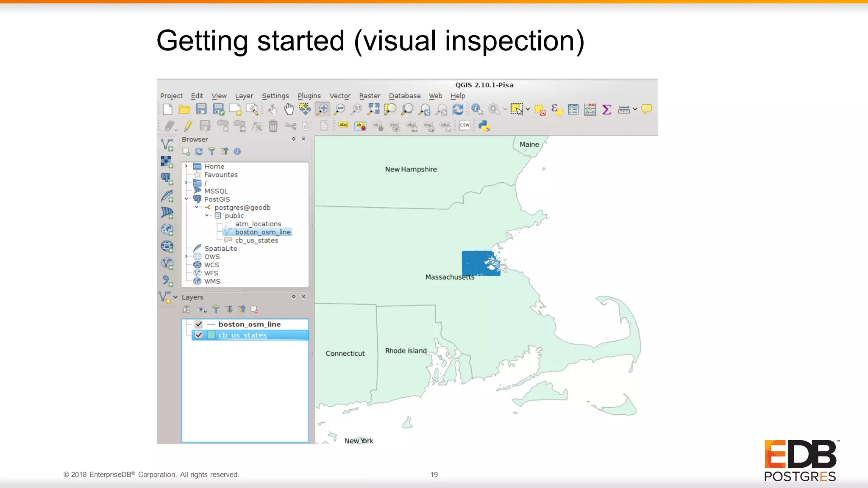Open the Vector menu
Screen dimensions: 868x488
[340, 96]
